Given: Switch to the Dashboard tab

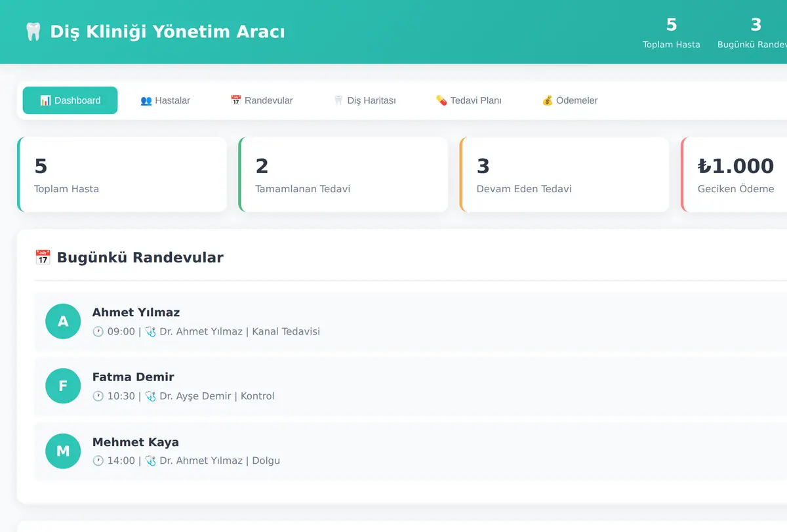Looking at the screenshot, I should coord(70,100).
